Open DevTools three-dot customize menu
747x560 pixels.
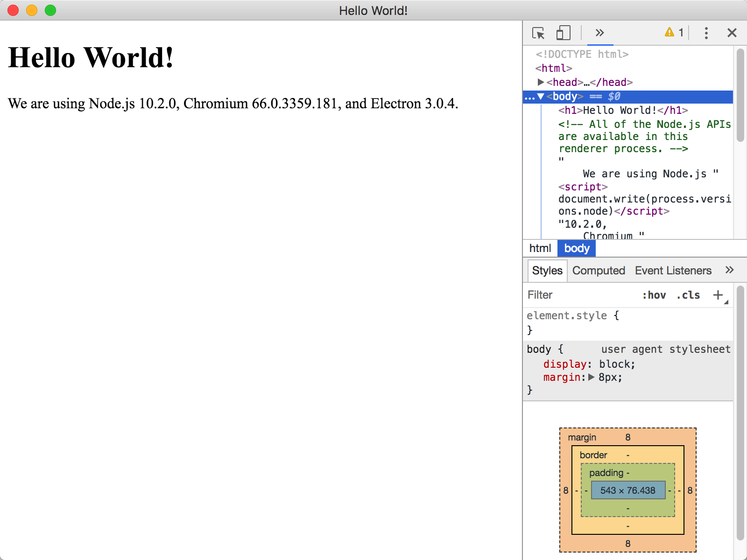706,33
